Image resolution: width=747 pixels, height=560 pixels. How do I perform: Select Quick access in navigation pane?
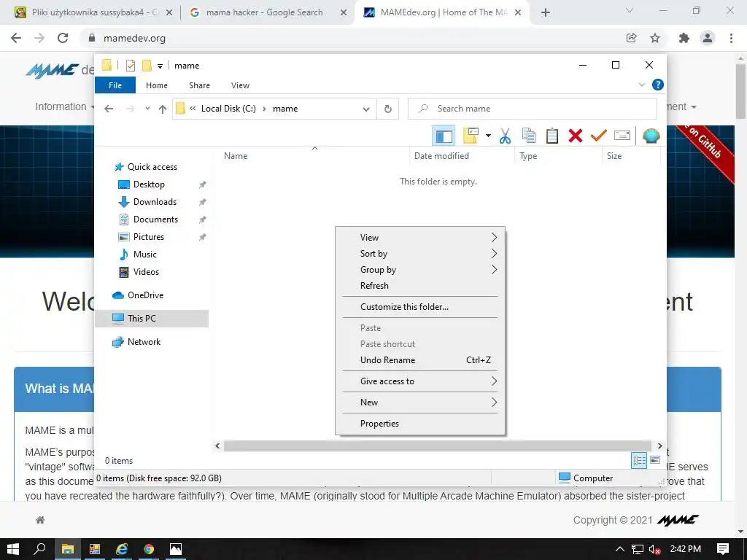click(152, 167)
